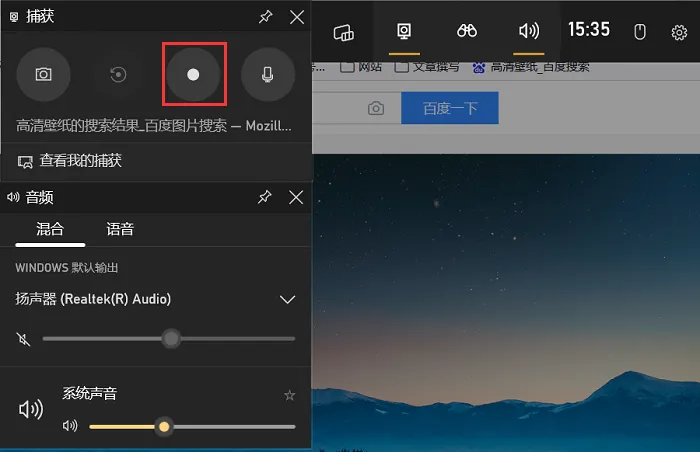Click the camera image-search icon in Baidu search box

pos(376,108)
